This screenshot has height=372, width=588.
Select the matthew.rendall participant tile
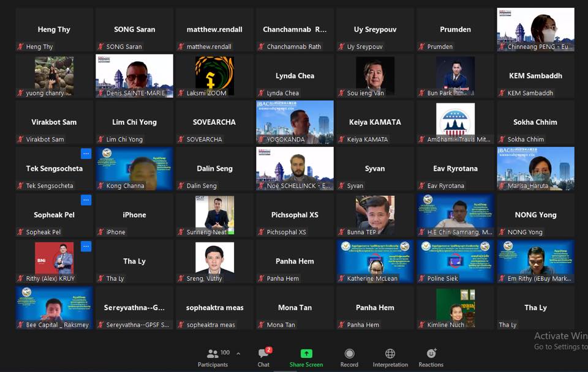(214, 29)
